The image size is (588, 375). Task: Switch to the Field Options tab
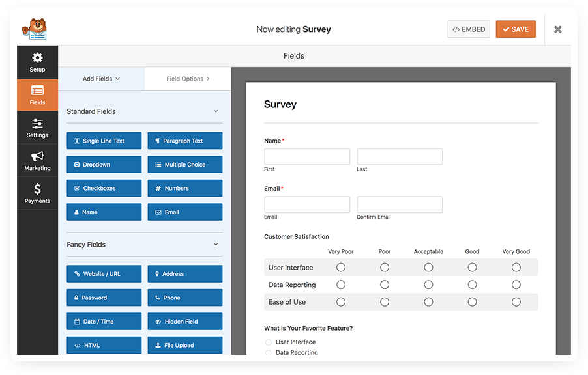click(x=187, y=78)
